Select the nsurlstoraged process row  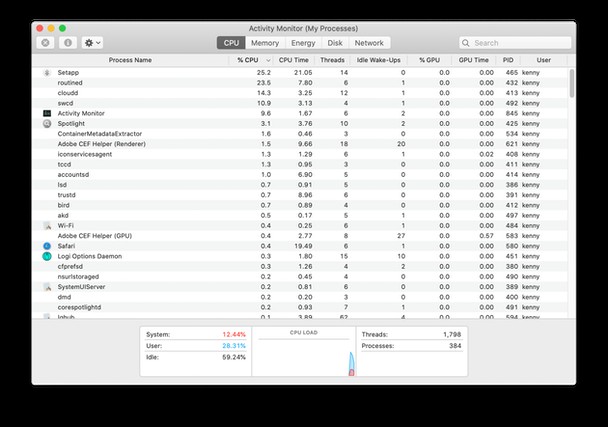pyautogui.click(x=300, y=277)
